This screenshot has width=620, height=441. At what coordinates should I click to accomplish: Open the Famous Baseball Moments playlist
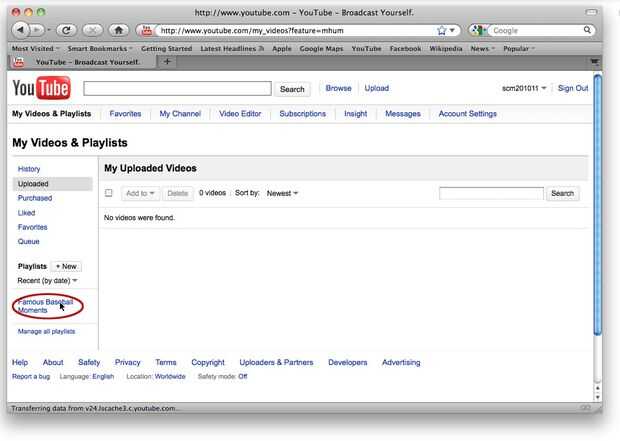coord(45,306)
